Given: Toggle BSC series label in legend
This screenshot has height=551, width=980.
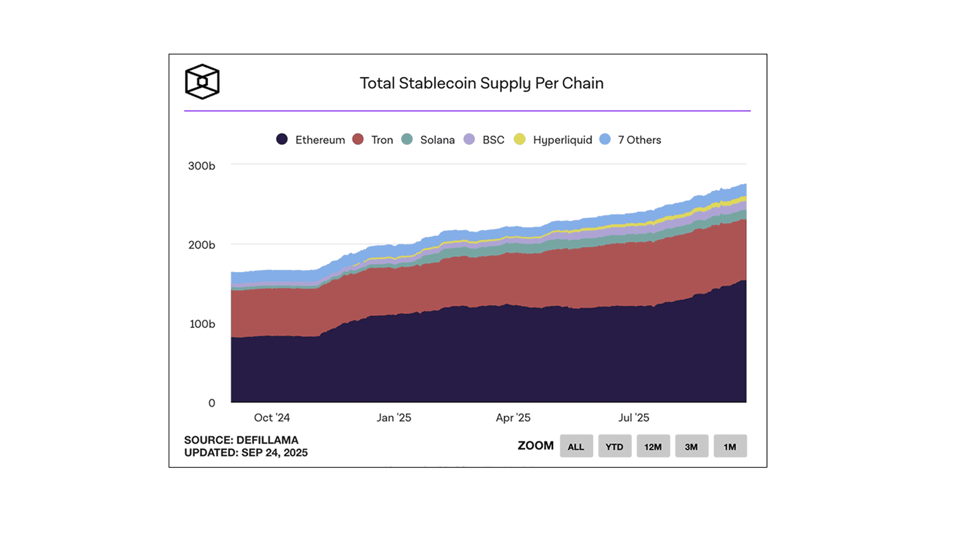Looking at the screenshot, I should tap(493, 140).
